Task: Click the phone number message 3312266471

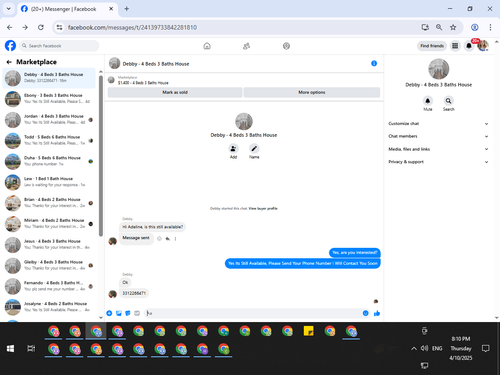Action: [134, 293]
